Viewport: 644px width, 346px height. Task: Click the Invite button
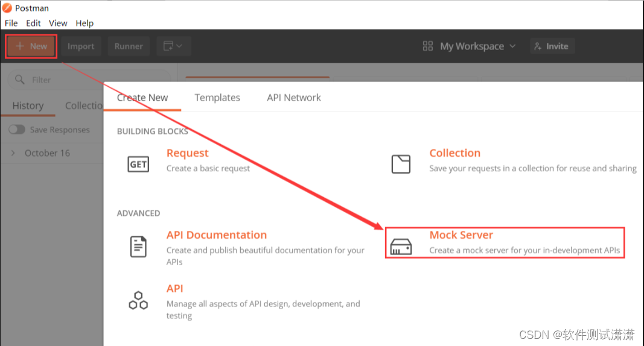(552, 46)
